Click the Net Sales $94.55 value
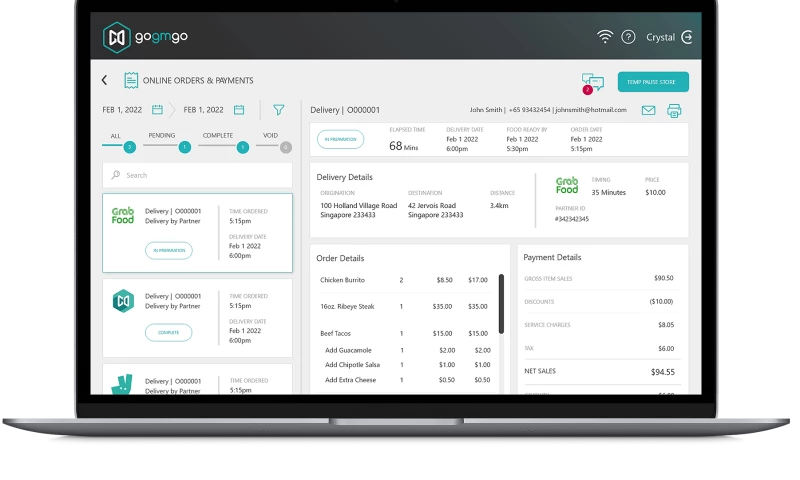800x480 pixels. coord(663,372)
